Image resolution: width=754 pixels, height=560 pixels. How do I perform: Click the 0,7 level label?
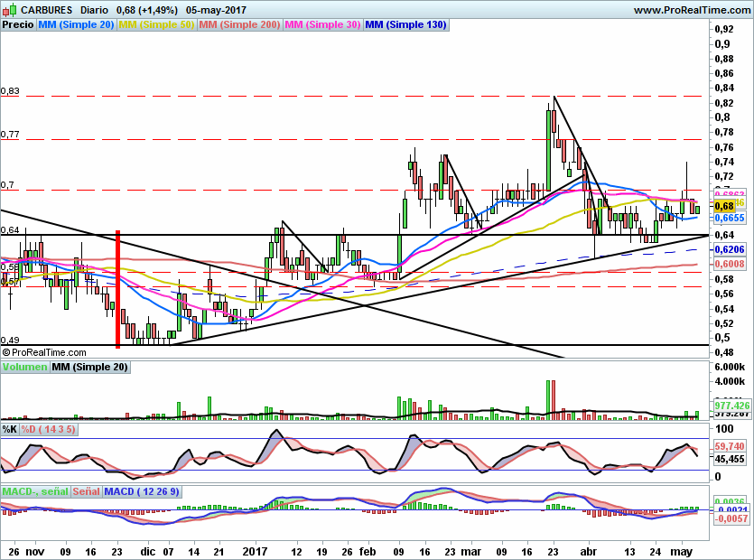pos(7,185)
